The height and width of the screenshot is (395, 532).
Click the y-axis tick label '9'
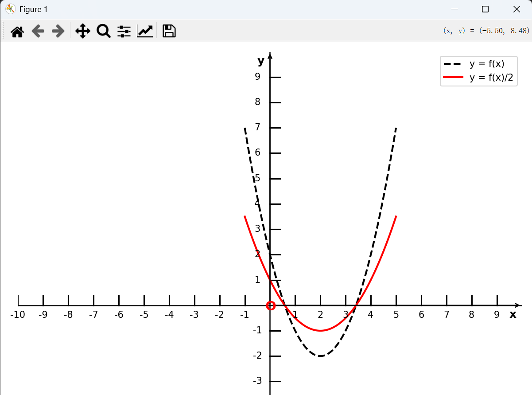(x=257, y=77)
